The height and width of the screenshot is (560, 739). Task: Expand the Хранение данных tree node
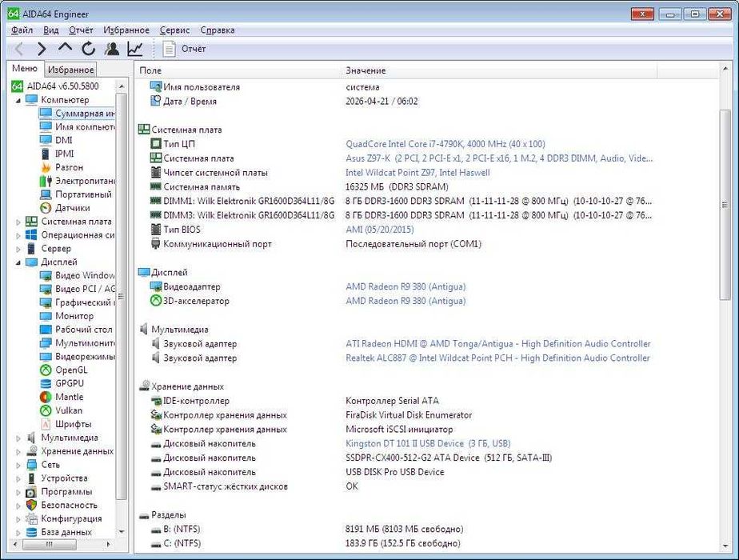point(18,451)
